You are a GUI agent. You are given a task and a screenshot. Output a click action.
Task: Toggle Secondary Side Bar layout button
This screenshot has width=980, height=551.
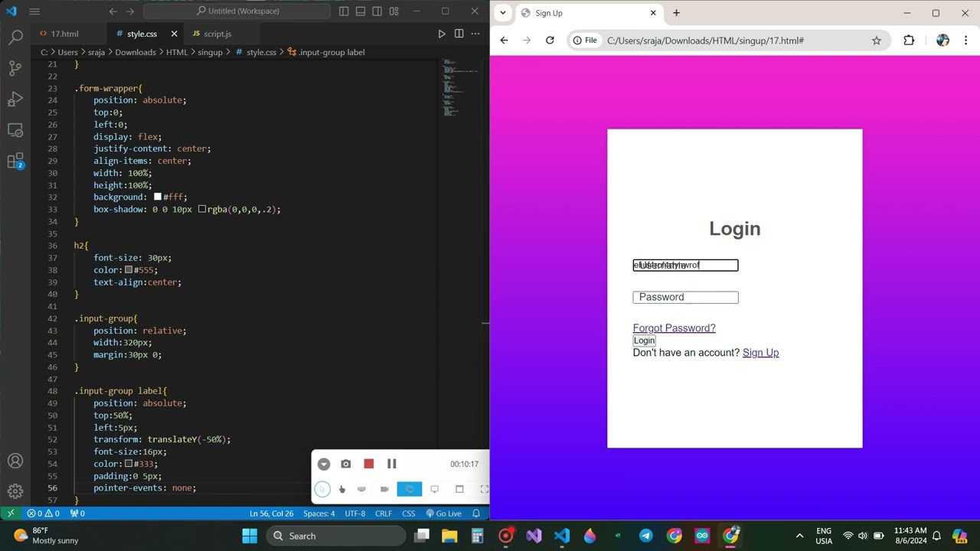pyautogui.click(x=377, y=11)
